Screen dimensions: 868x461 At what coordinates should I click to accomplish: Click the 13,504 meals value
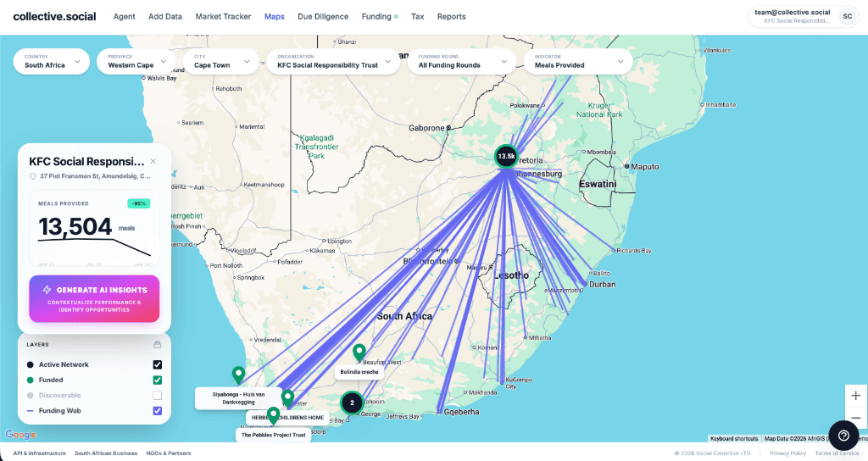tap(75, 226)
